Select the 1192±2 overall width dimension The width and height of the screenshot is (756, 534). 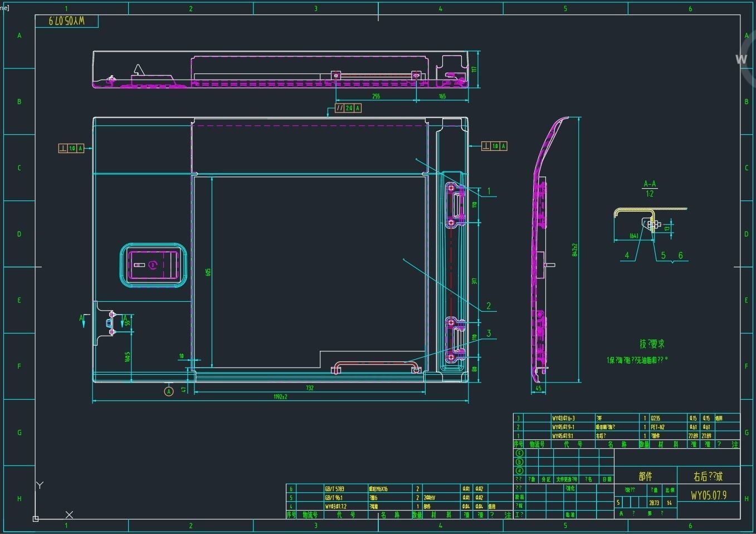point(280,397)
